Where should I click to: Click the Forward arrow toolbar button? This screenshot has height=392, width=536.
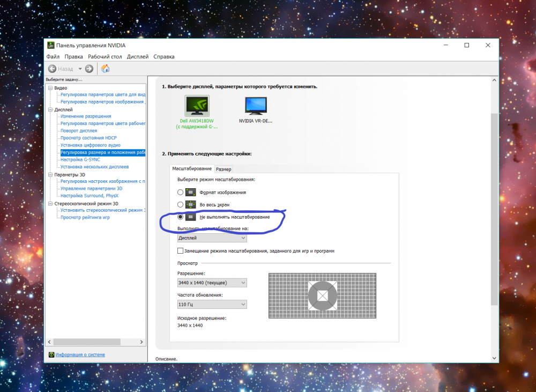[89, 69]
